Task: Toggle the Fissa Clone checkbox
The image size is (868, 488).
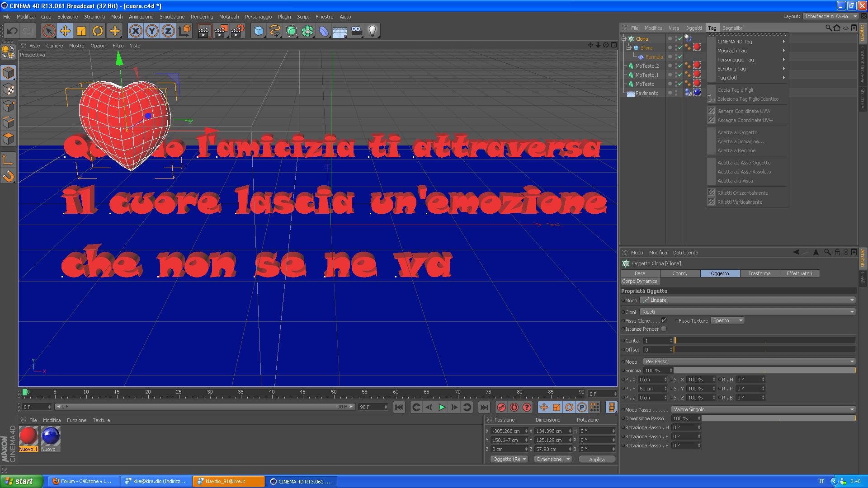Action: tap(664, 320)
